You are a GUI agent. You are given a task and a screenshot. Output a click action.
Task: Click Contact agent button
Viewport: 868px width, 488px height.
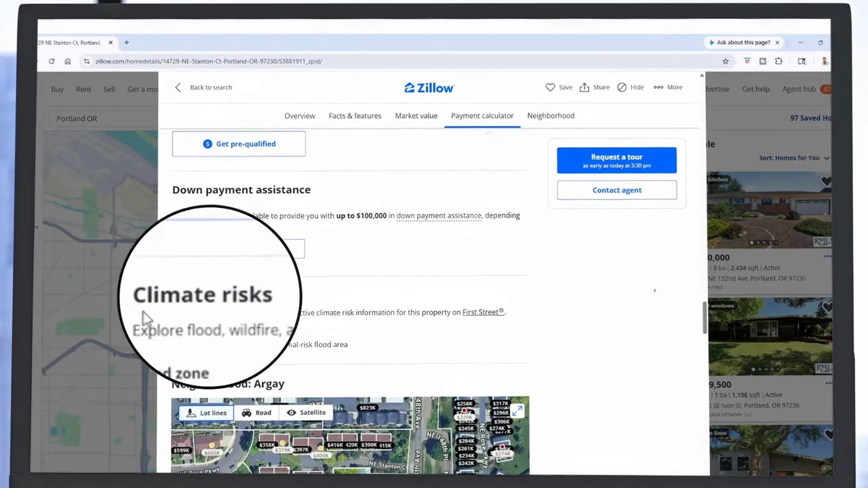[617, 190]
